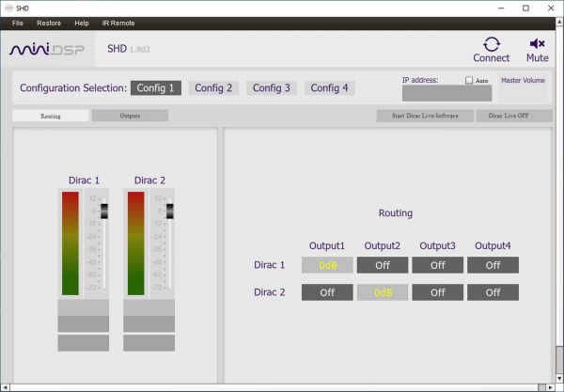Image resolution: width=564 pixels, height=392 pixels.
Task: Adjust the Dirac 1 level slider
Action: (103, 212)
